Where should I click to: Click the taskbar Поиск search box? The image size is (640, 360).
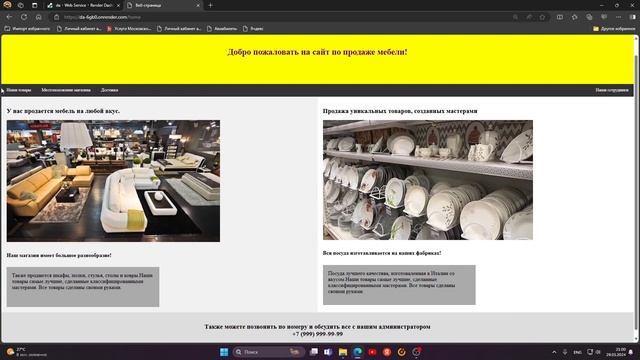(x=269, y=352)
